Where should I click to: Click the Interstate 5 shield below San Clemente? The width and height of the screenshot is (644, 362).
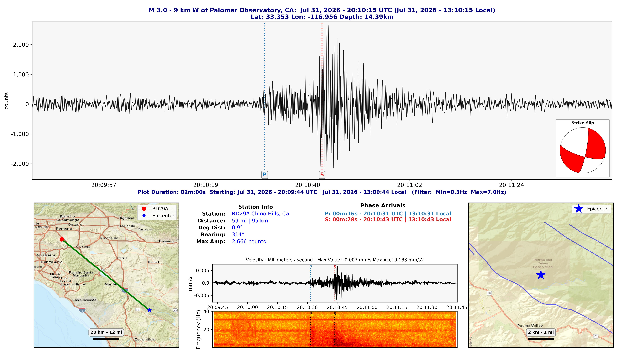(82, 310)
